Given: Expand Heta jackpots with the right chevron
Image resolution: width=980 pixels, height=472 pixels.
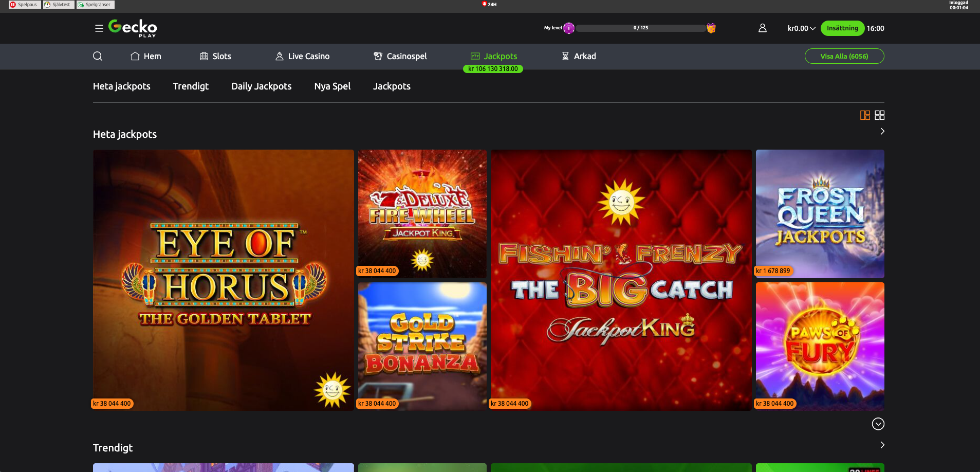Looking at the screenshot, I should pyautogui.click(x=882, y=131).
